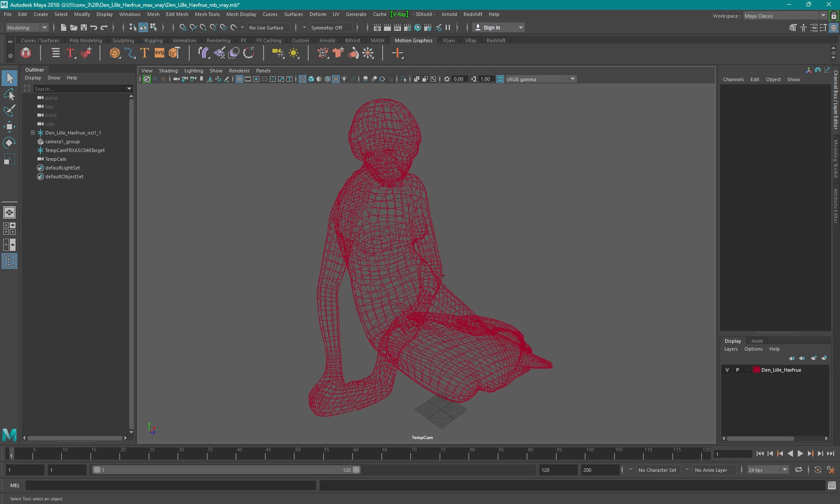Switch to single perspective layout icon
840x504 pixels.
pos(9,213)
